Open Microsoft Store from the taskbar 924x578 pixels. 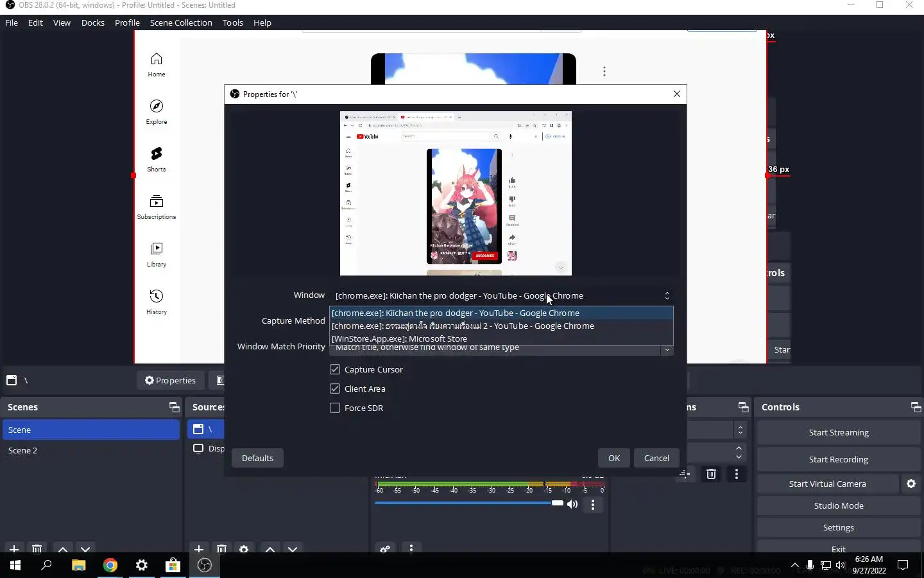(x=173, y=565)
